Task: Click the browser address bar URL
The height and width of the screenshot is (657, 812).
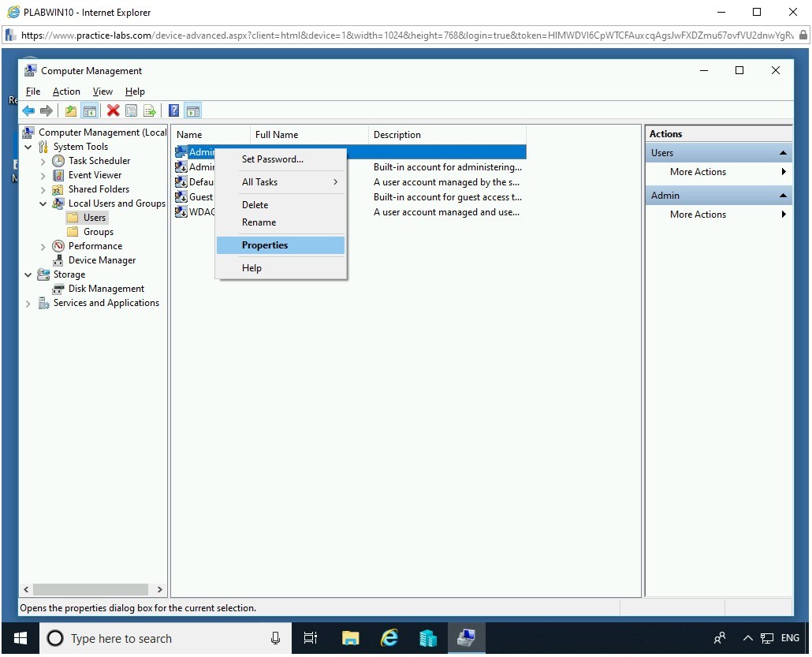Action: [x=407, y=35]
